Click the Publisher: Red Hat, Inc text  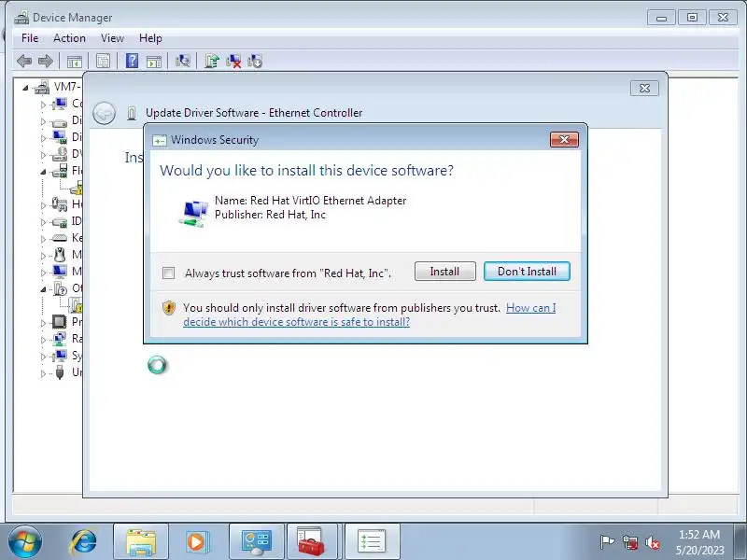click(270, 215)
